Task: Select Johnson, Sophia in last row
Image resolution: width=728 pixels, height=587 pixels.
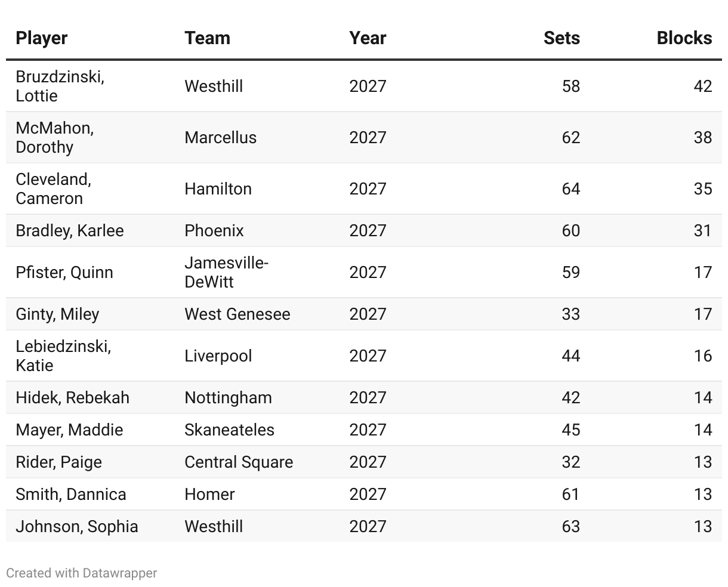Action: pyautogui.click(x=77, y=526)
